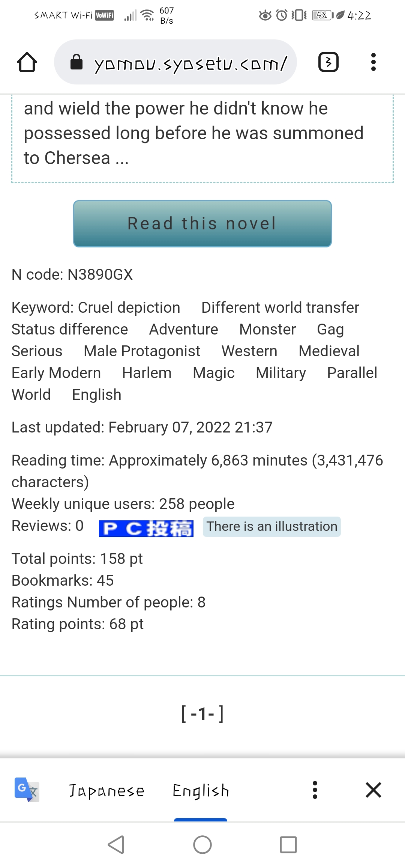Image resolution: width=405 pixels, height=868 pixels.
Task: Tap the P C投稿 badge icon
Action: [x=146, y=527]
